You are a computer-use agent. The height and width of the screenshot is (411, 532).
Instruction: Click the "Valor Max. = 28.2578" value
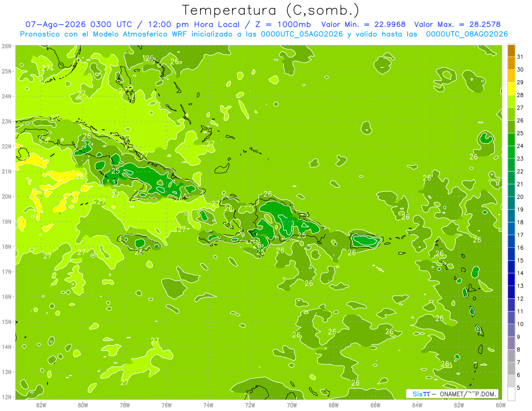coord(457,24)
